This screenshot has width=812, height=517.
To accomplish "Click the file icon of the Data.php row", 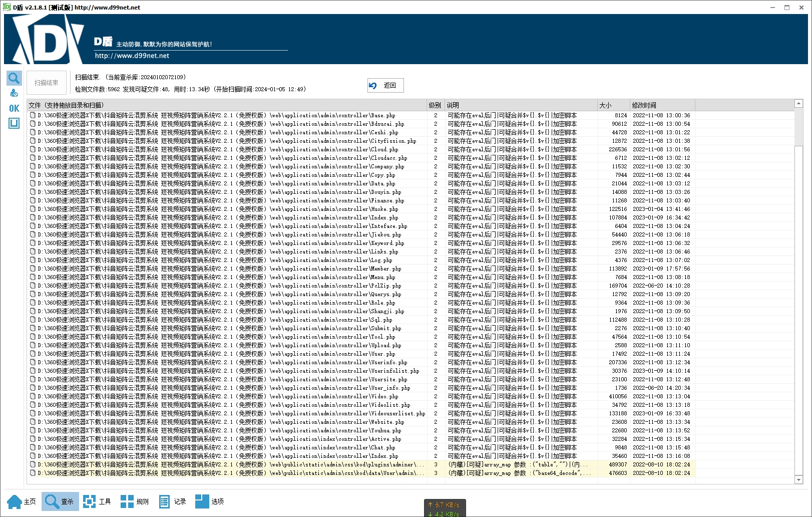I will click(x=33, y=183).
